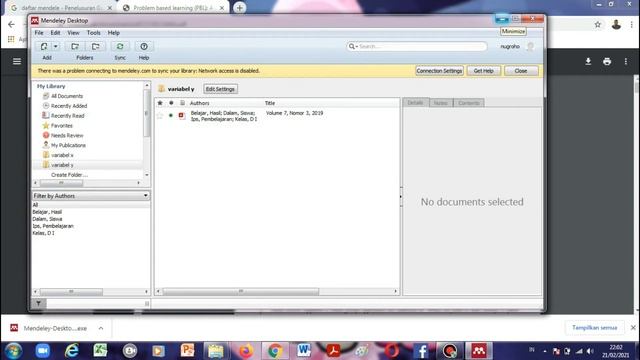The width and height of the screenshot is (640, 360).
Task: Switch to the Details tab
Action: [415, 103]
